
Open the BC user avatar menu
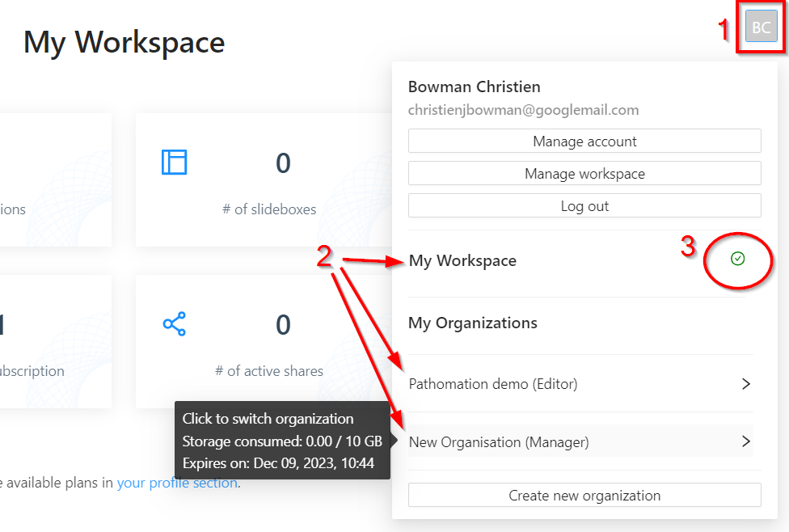(761, 27)
